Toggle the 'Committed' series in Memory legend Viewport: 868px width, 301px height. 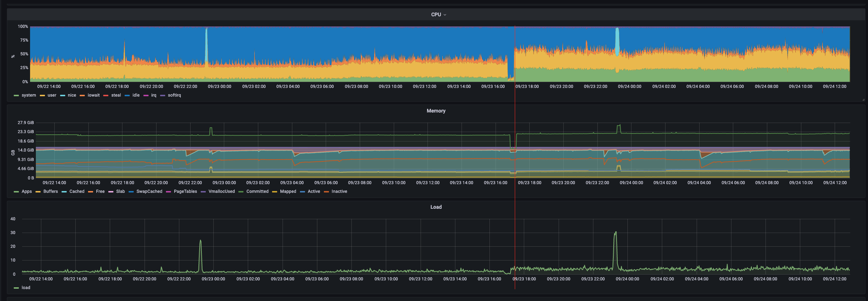point(257,191)
